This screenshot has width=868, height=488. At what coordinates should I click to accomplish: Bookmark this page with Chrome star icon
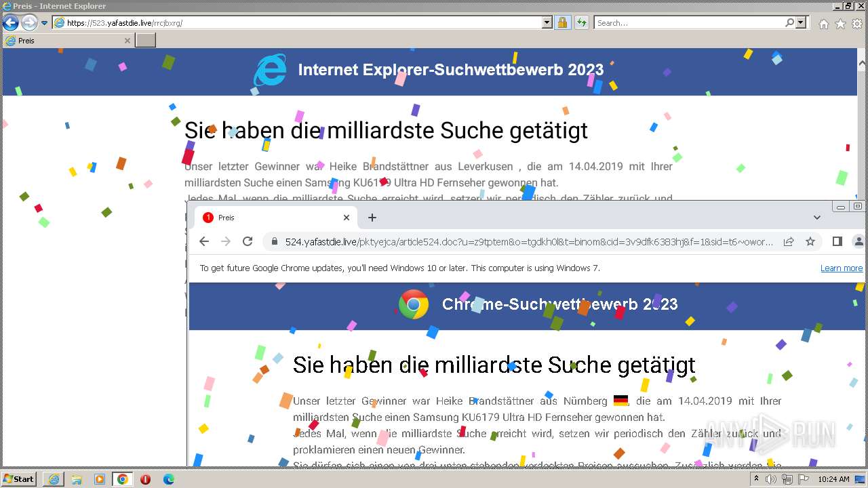click(810, 241)
